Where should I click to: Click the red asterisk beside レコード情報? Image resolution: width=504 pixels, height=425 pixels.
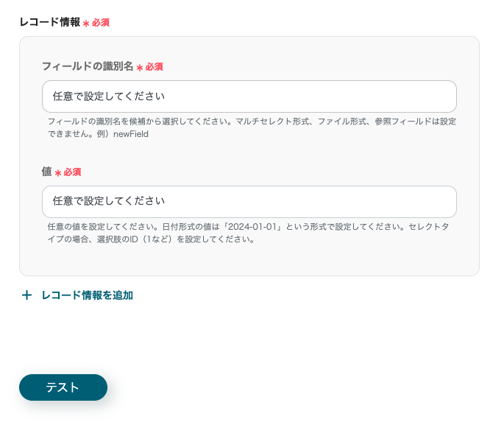86,24
